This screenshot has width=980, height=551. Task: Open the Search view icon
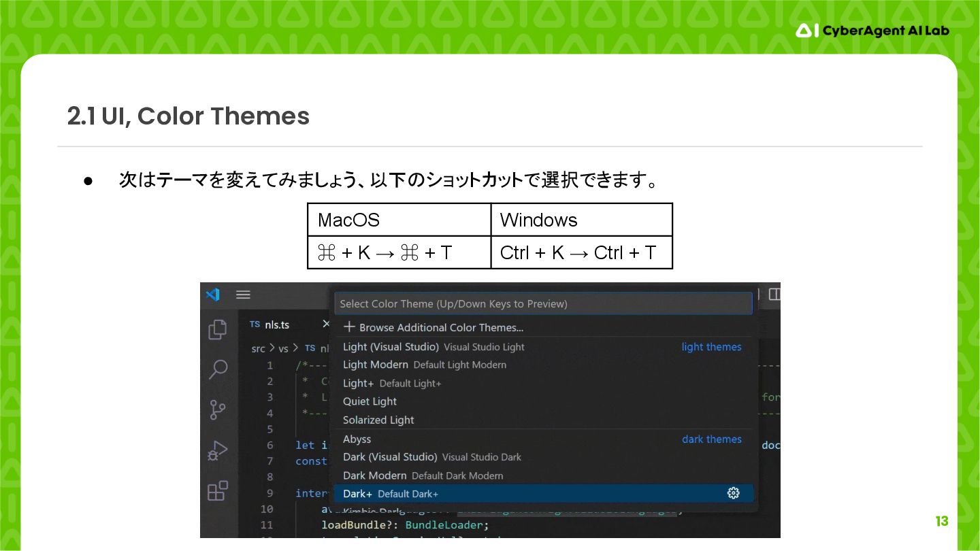[218, 369]
